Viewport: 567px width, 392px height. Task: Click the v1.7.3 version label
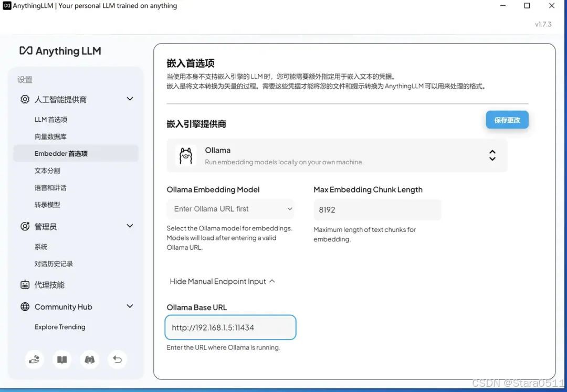(543, 24)
